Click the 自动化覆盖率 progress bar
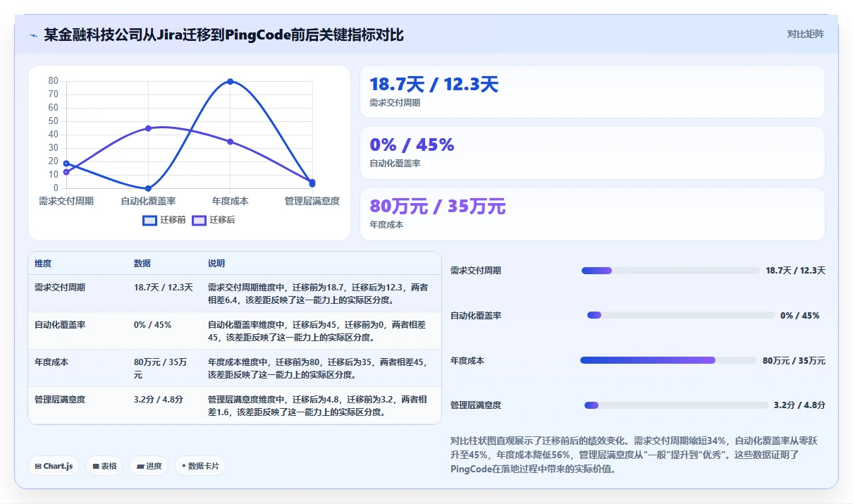 point(681,316)
